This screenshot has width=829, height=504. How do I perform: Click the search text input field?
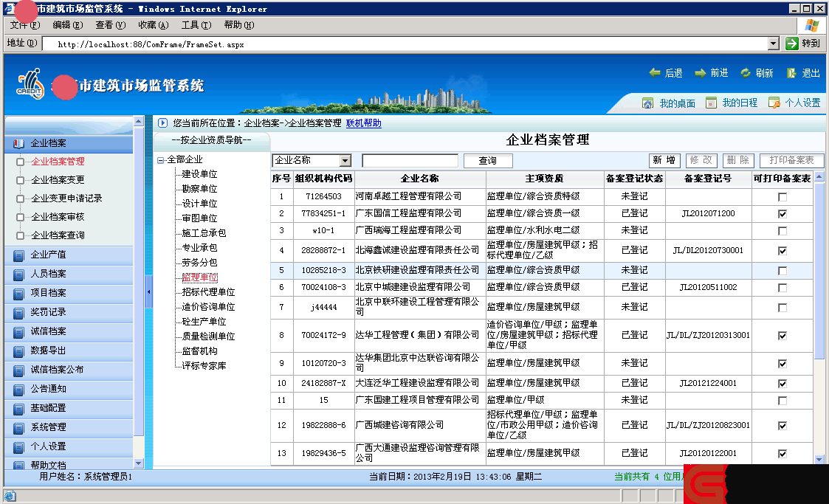(x=410, y=161)
